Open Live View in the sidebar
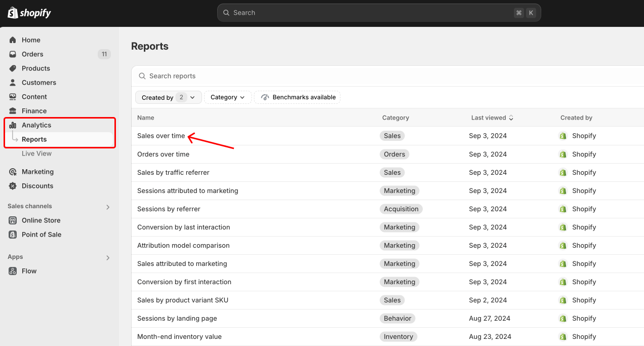This screenshot has width=644, height=346. click(x=36, y=153)
